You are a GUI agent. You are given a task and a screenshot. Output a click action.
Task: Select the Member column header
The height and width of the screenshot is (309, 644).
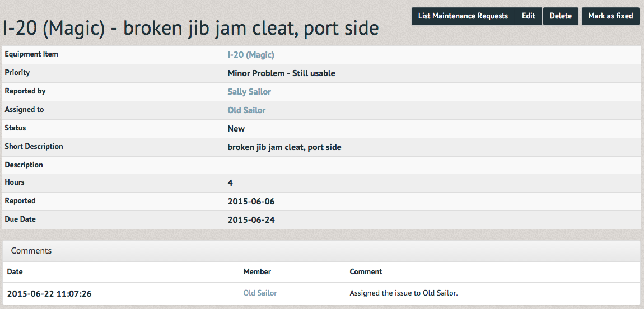tap(257, 271)
